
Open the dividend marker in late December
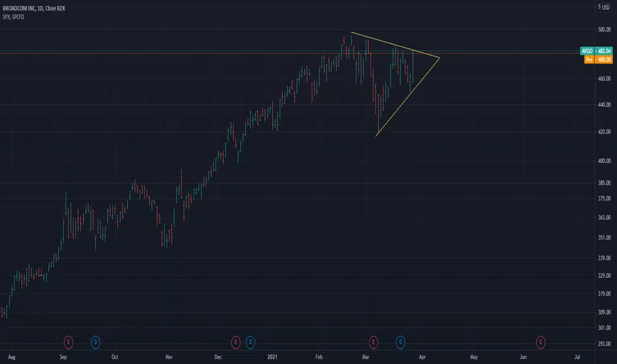250,342
